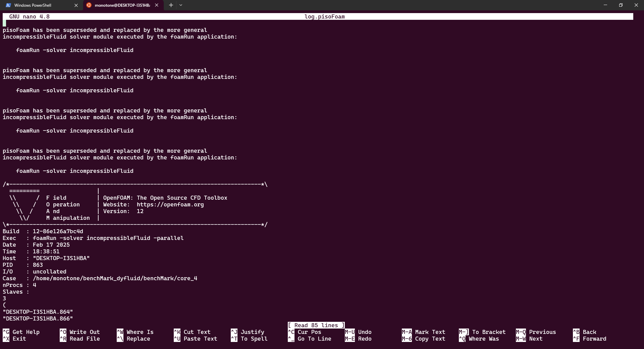
Task: Click the Time 18:38:51 line
Action: point(31,251)
